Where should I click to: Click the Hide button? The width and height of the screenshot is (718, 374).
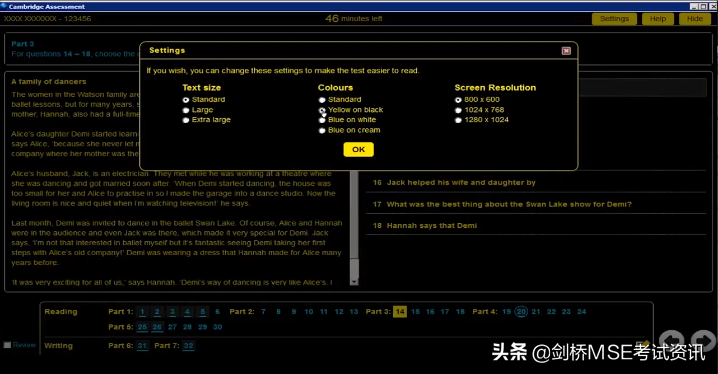695,19
